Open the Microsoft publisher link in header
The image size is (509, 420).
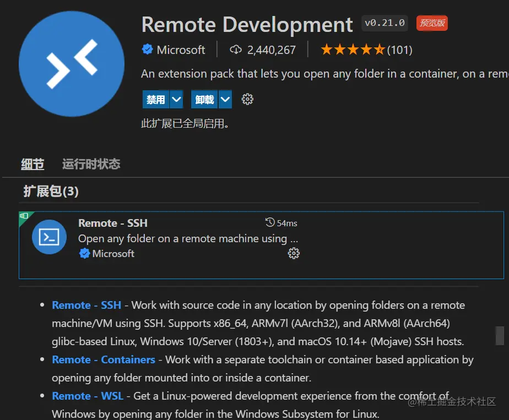pos(181,50)
